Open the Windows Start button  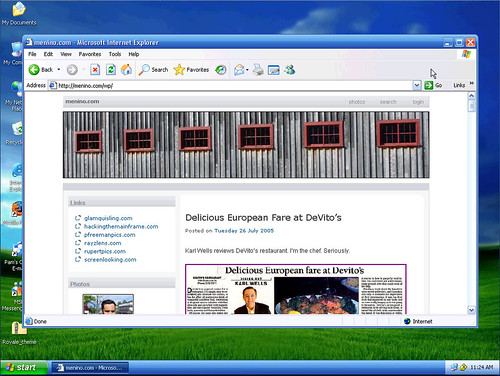(23, 367)
